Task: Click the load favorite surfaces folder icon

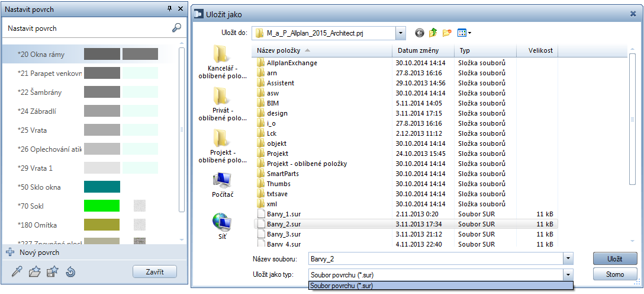Action: [x=34, y=272]
